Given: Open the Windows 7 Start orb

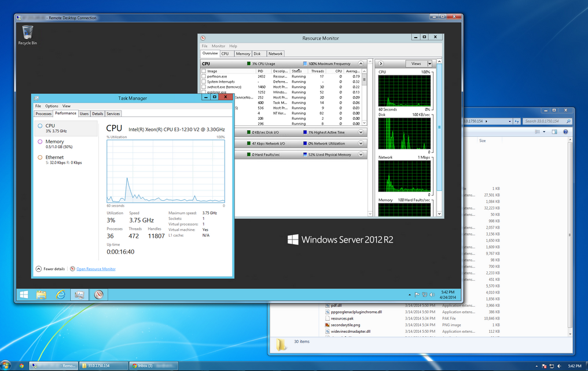Looking at the screenshot, I should coord(6,365).
